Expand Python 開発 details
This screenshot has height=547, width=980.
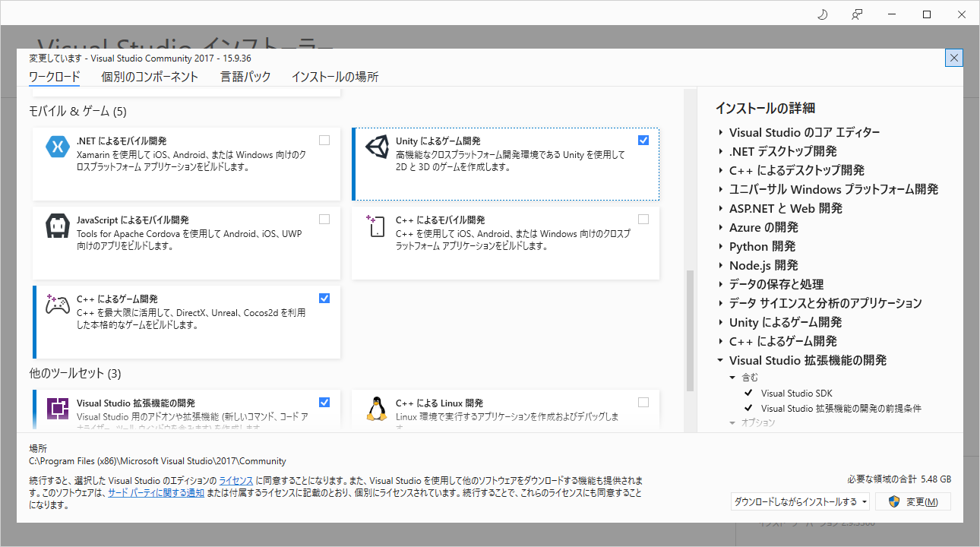coord(720,246)
